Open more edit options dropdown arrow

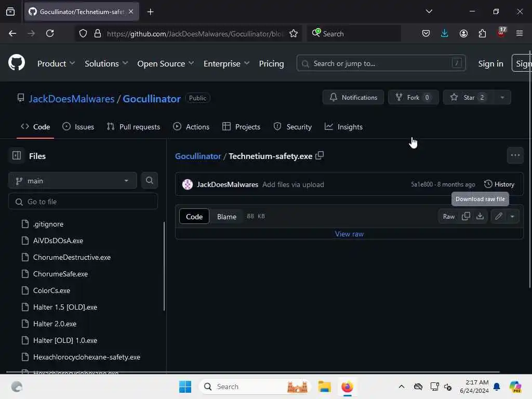(x=512, y=216)
